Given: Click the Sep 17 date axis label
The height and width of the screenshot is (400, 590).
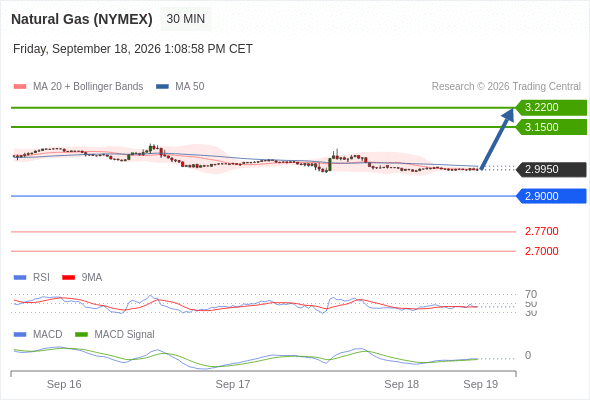Looking at the screenshot, I should point(233,384).
